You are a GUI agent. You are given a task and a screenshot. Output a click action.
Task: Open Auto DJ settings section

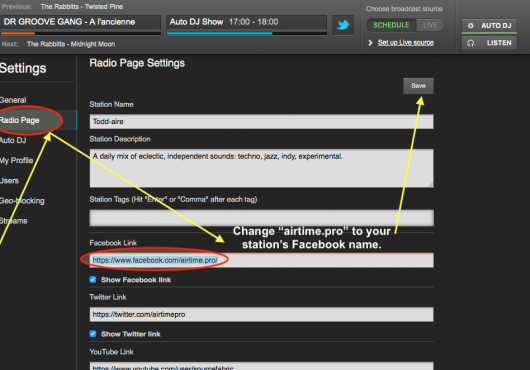pos(13,140)
